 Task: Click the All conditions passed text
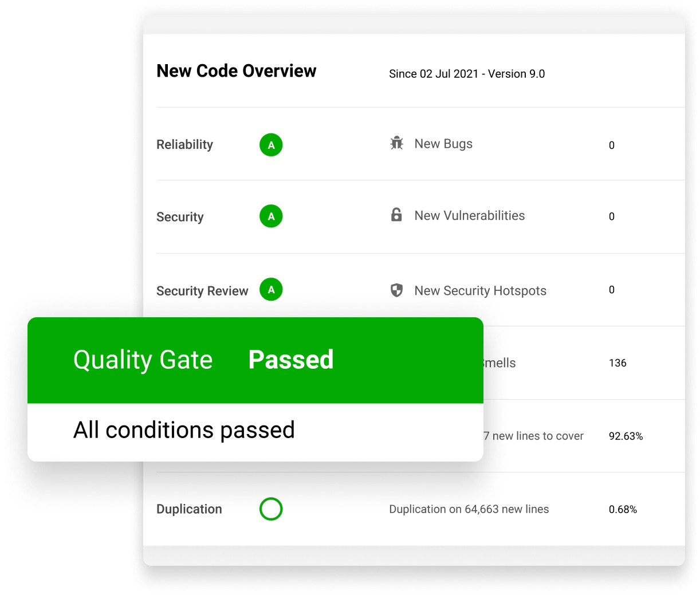click(184, 430)
